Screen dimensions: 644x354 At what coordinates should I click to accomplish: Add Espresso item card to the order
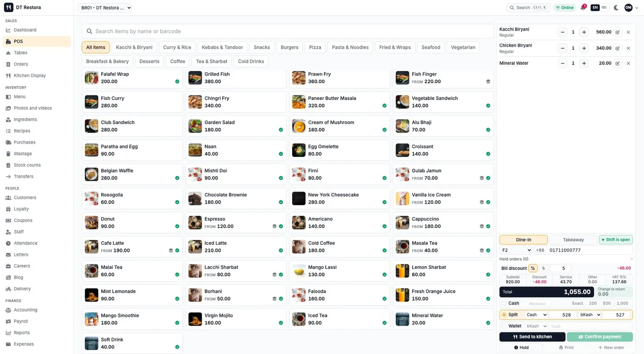[236, 223]
